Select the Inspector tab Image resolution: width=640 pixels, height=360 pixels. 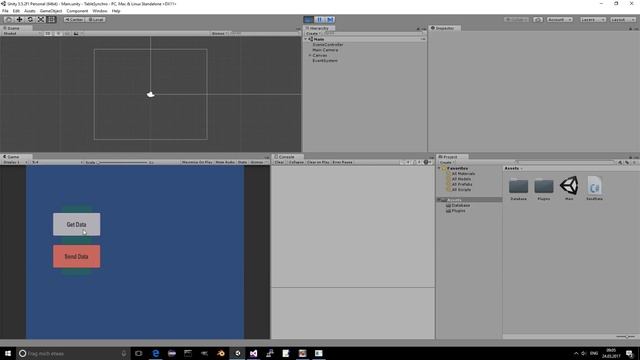click(x=444, y=28)
